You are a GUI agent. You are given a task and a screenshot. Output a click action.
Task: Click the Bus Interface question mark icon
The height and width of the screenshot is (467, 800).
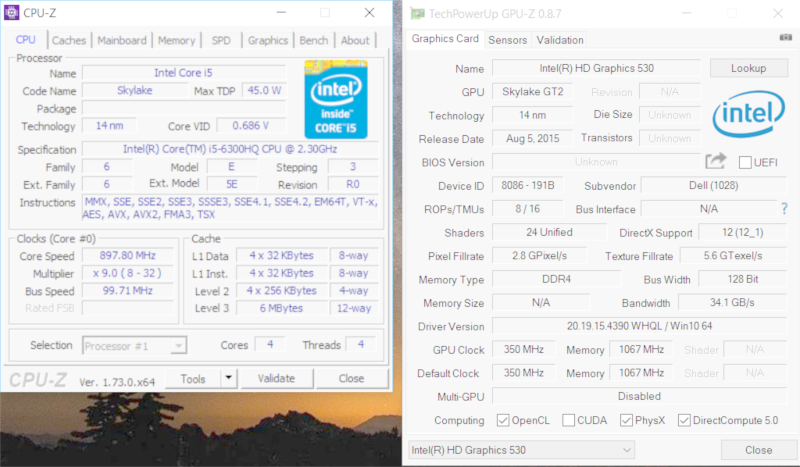click(x=784, y=208)
